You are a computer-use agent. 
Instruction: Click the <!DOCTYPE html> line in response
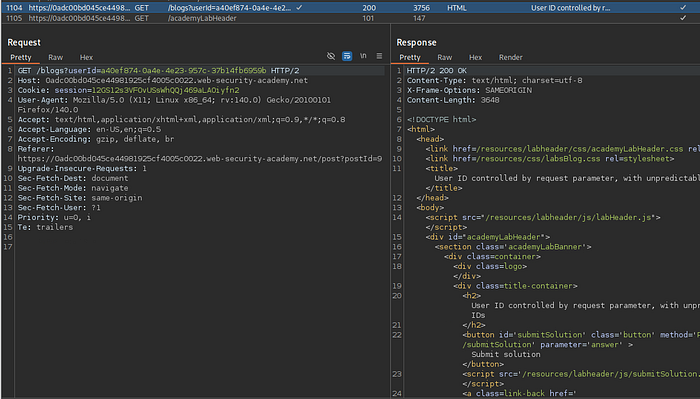[x=441, y=120]
